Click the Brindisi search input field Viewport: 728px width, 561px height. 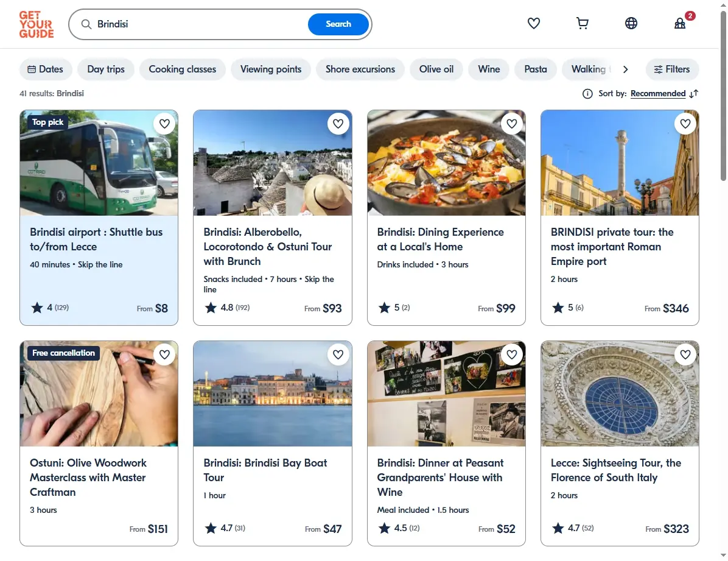[x=200, y=24]
